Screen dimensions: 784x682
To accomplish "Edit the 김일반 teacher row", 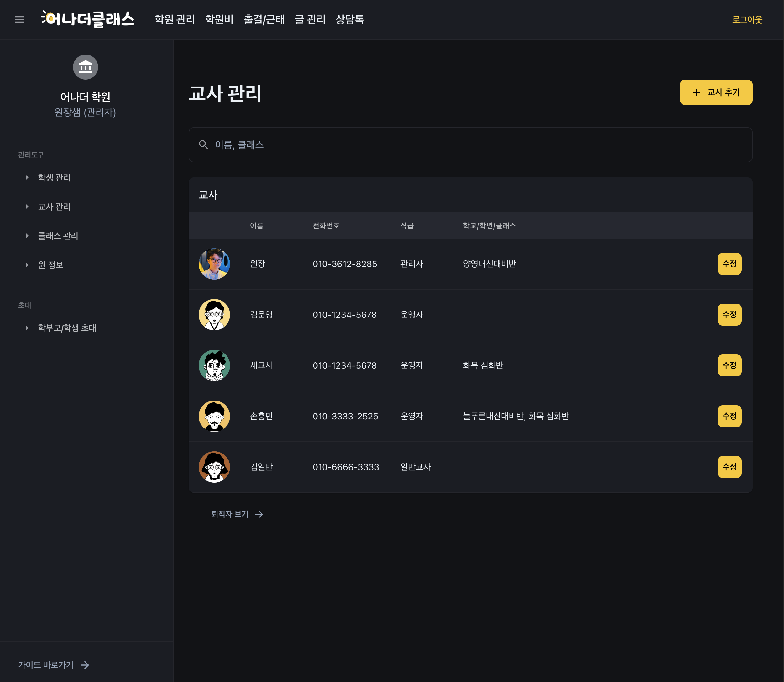I will click(729, 467).
